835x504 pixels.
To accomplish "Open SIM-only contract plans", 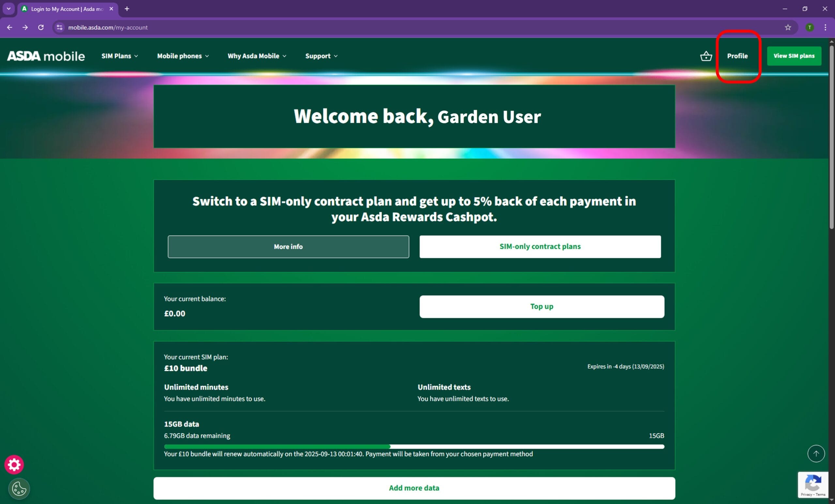I will click(540, 246).
